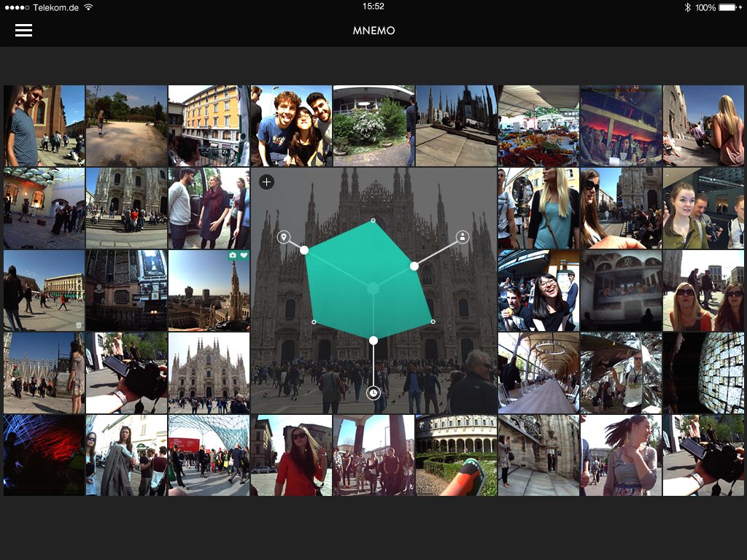747x560 pixels.
Task: Tap the Bluetooth status icon
Action: pos(687,7)
